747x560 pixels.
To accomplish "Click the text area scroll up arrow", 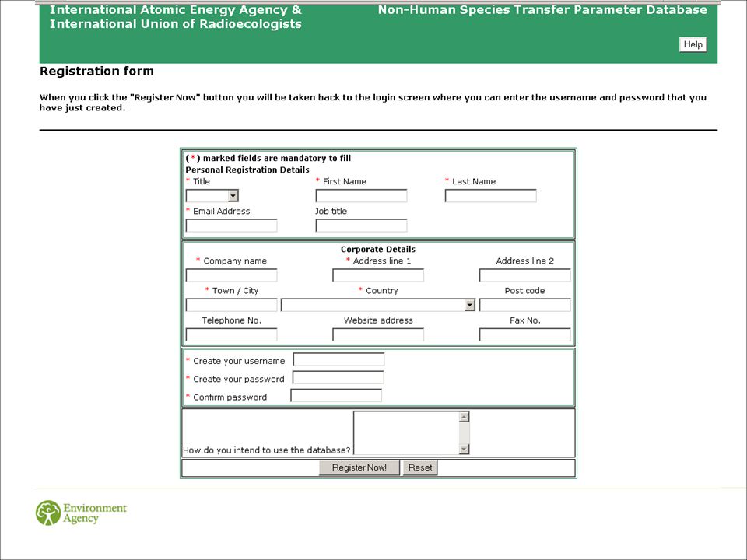I will pos(464,417).
